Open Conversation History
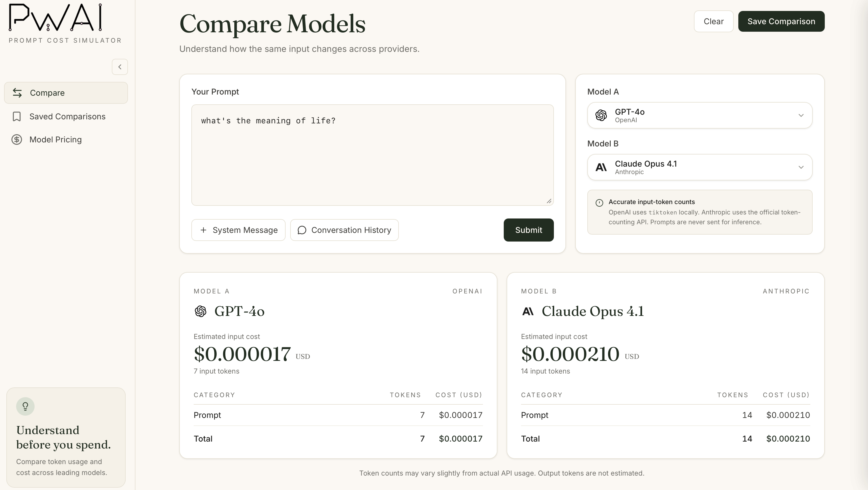 point(344,230)
